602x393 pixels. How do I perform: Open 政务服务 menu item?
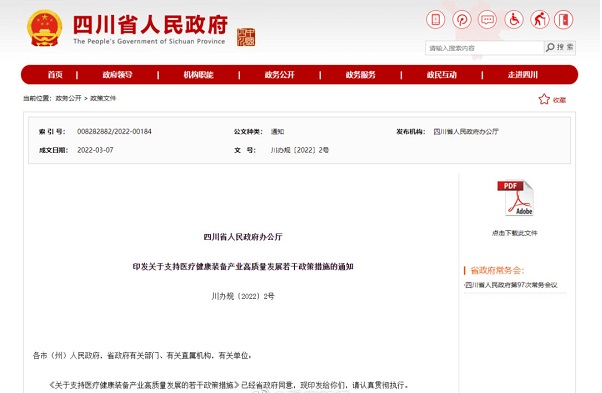(361, 75)
